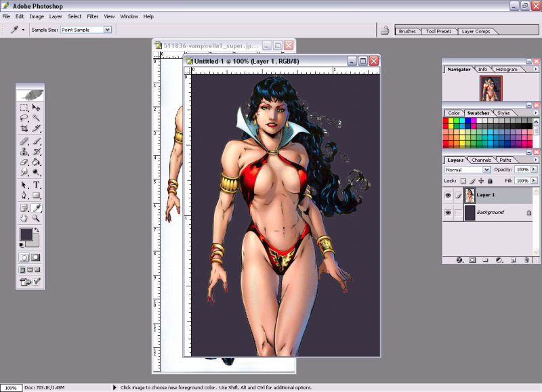Viewport: 542px width, 392px height.
Task: Open the Sample Size dropdown
Action: tap(108, 30)
